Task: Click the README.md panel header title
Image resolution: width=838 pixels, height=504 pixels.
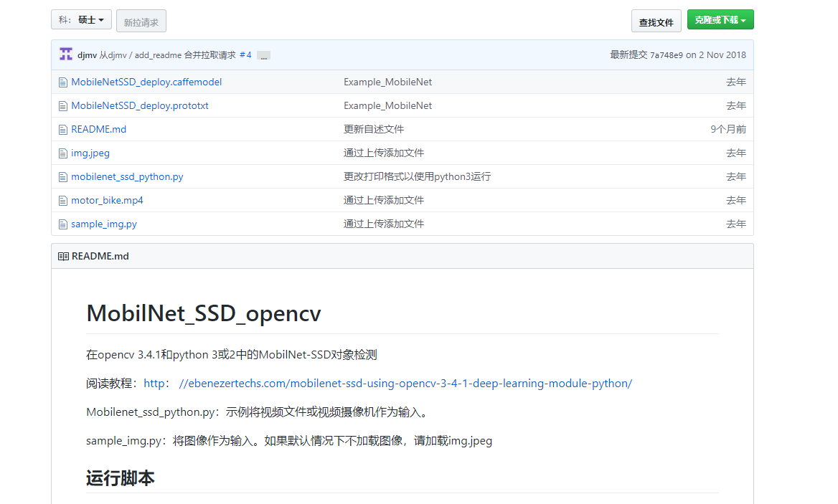Action: tap(100, 256)
